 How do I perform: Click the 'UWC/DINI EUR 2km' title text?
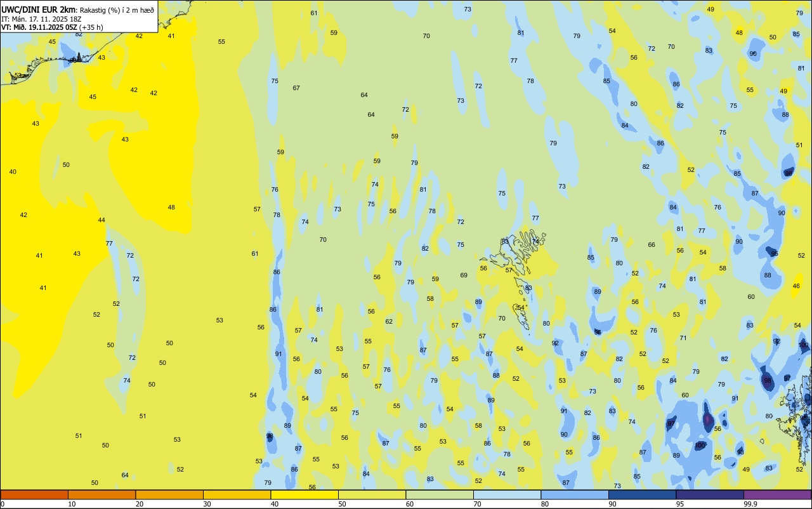[x=38, y=10]
